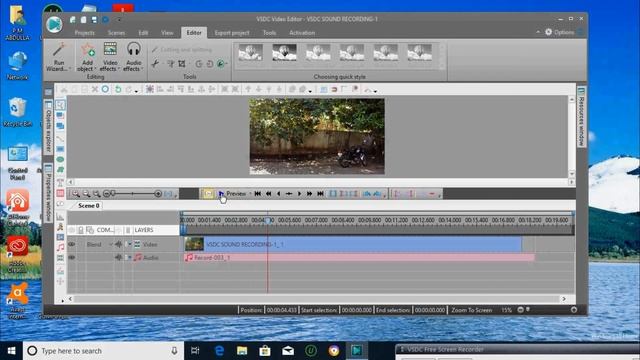Click the chart tool in left toolbar

tap(60, 216)
